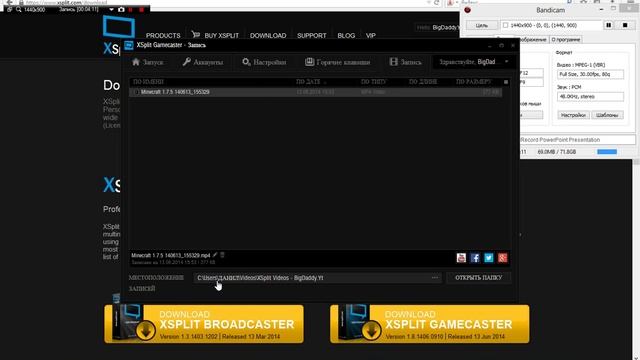The width and height of the screenshot is (640, 360).
Task: Open the PRODUCTS menu on the XSplit website
Action: 163,36
